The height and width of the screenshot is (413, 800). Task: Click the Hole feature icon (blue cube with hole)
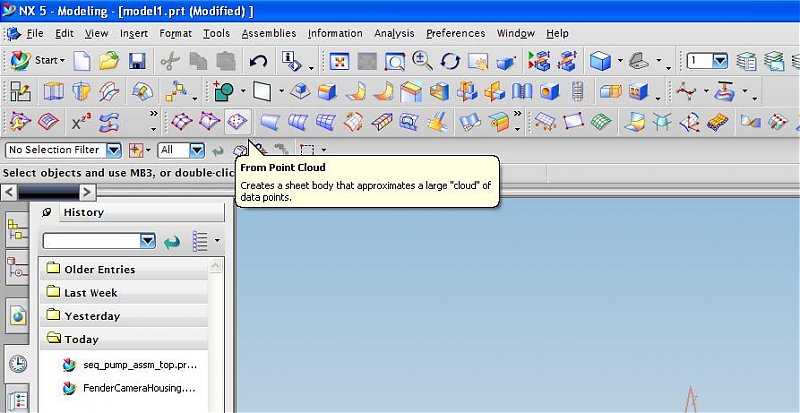coord(549,92)
